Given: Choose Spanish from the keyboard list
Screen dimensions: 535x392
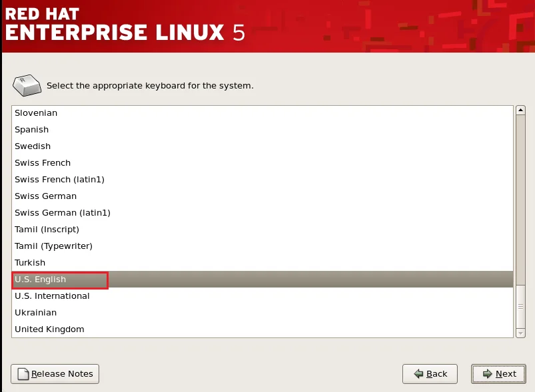Looking at the screenshot, I should 32,130.
